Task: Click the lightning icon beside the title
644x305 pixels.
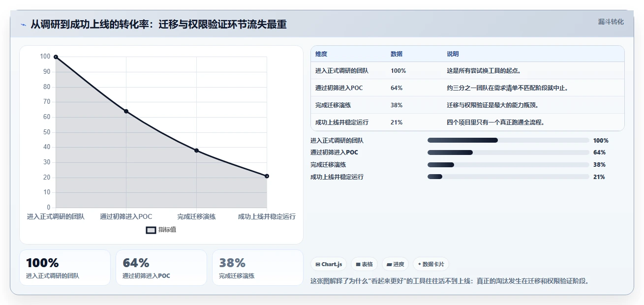Action: pos(23,25)
